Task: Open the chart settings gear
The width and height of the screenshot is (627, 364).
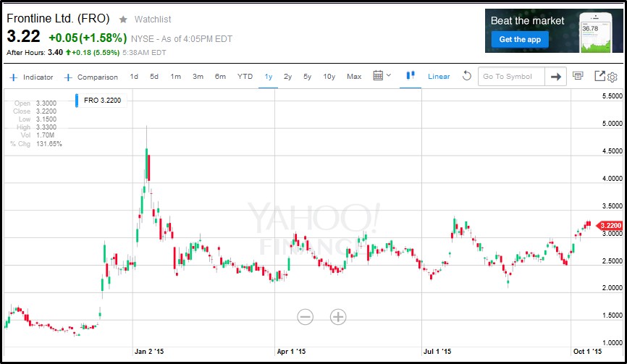Action: click(x=613, y=77)
